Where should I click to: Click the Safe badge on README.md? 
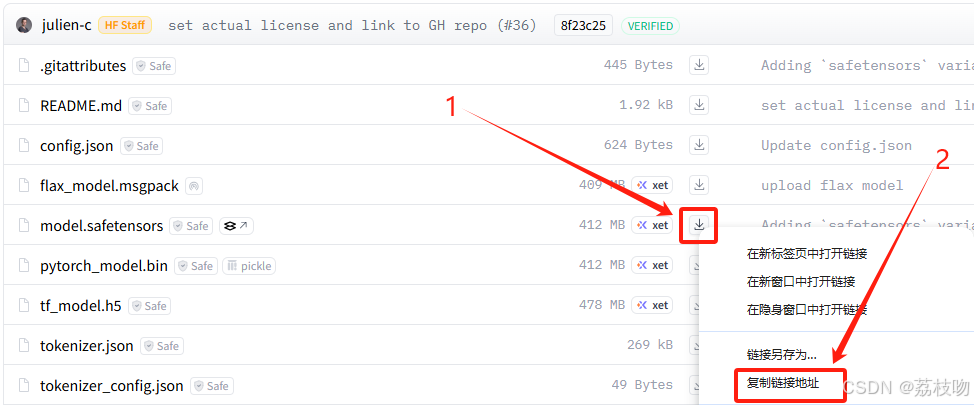[150, 106]
